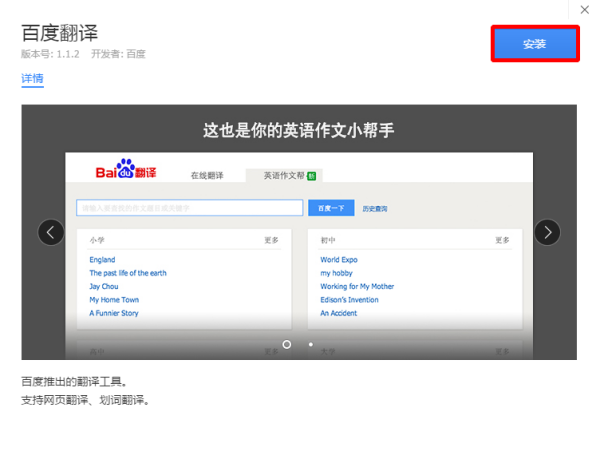
Task: Open 'The past life of the earth'
Action: pyautogui.click(x=128, y=273)
